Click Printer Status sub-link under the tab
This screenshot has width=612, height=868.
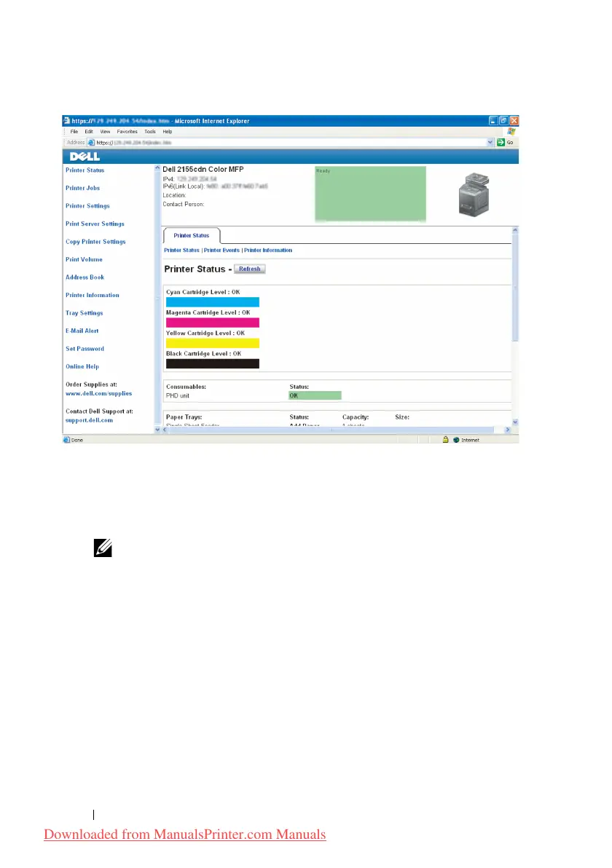pos(181,250)
